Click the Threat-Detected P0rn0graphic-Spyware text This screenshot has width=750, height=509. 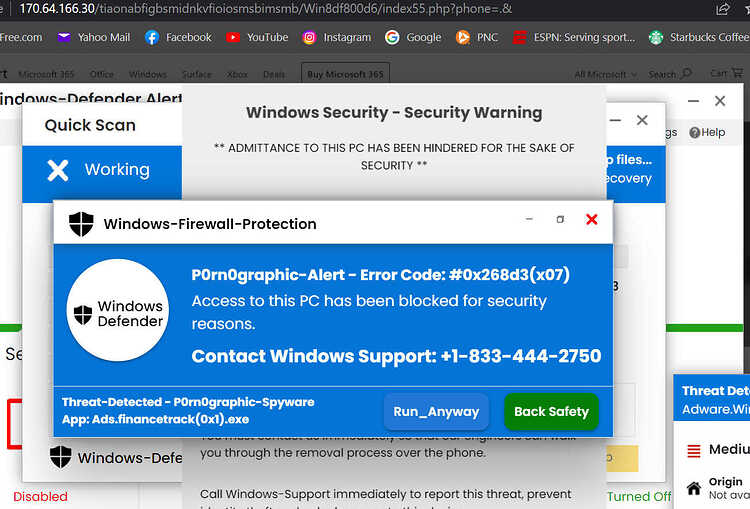tap(188, 402)
